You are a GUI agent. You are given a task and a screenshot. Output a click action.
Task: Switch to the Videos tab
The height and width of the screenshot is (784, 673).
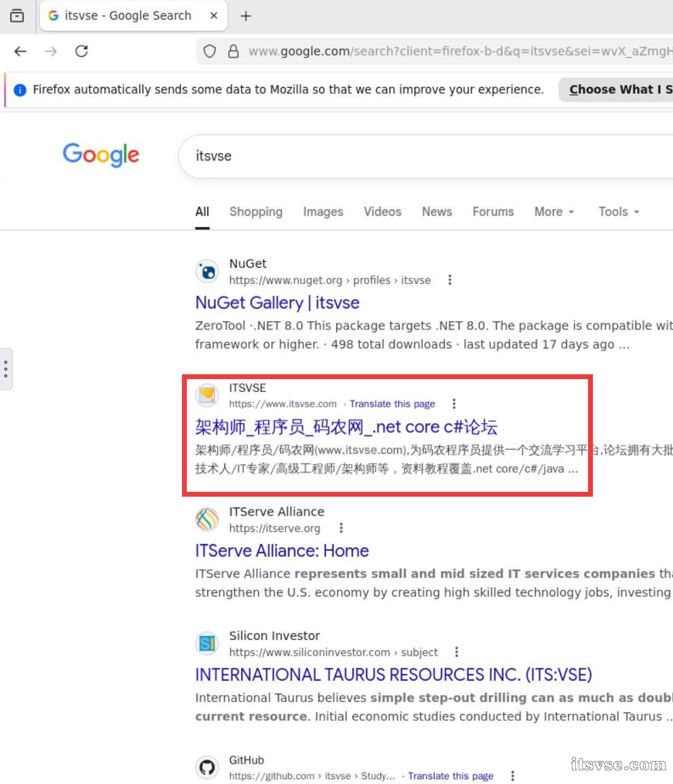[x=382, y=212]
